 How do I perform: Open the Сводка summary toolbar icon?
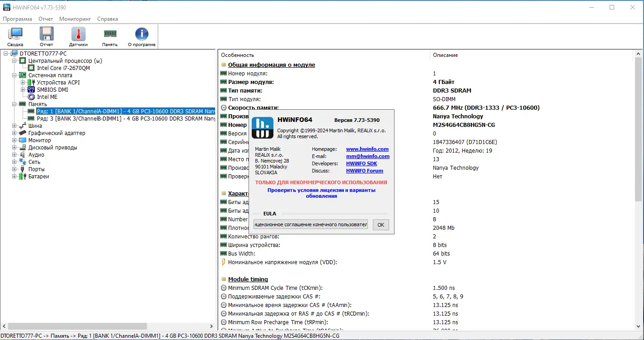tap(15, 34)
